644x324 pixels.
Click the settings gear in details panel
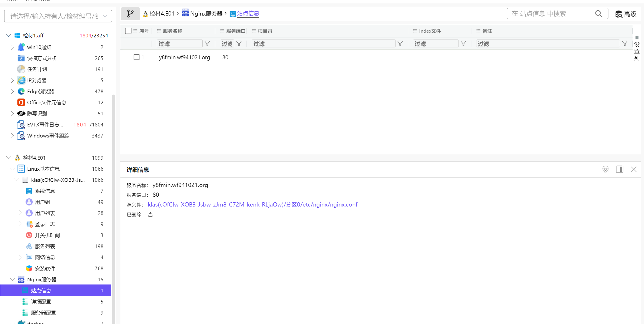[605, 169]
